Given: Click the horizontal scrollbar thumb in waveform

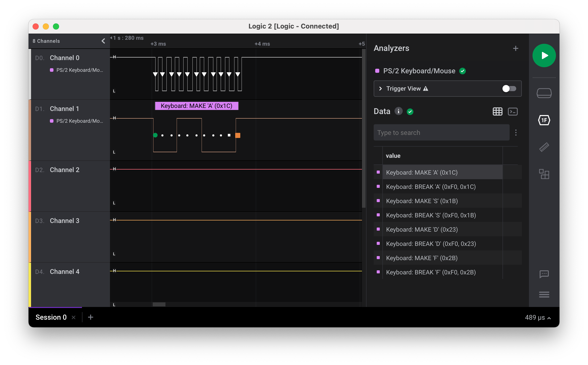Looking at the screenshot, I should (159, 304).
